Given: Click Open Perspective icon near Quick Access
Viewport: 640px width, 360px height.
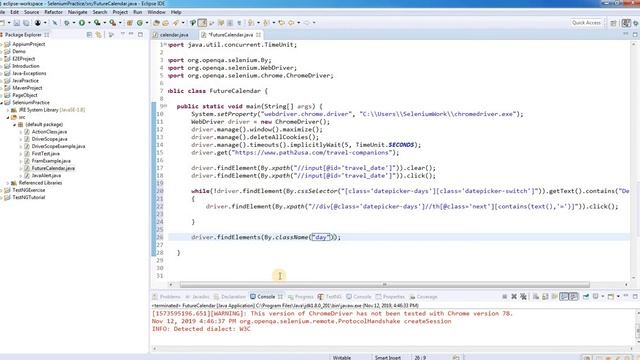Looking at the screenshot, I should (x=613, y=23).
